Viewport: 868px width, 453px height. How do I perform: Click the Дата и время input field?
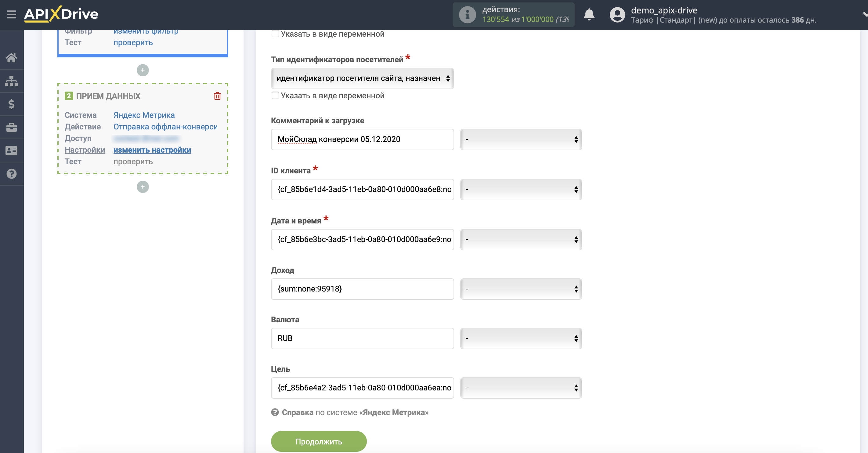point(363,240)
